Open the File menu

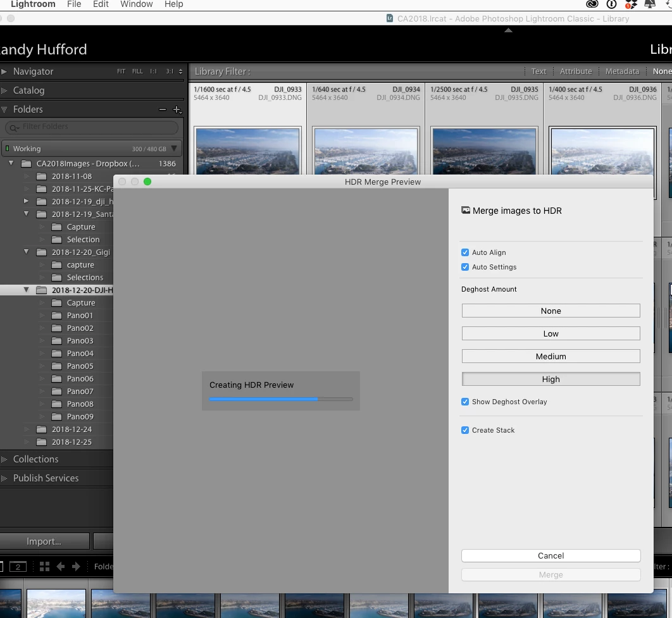click(x=74, y=4)
